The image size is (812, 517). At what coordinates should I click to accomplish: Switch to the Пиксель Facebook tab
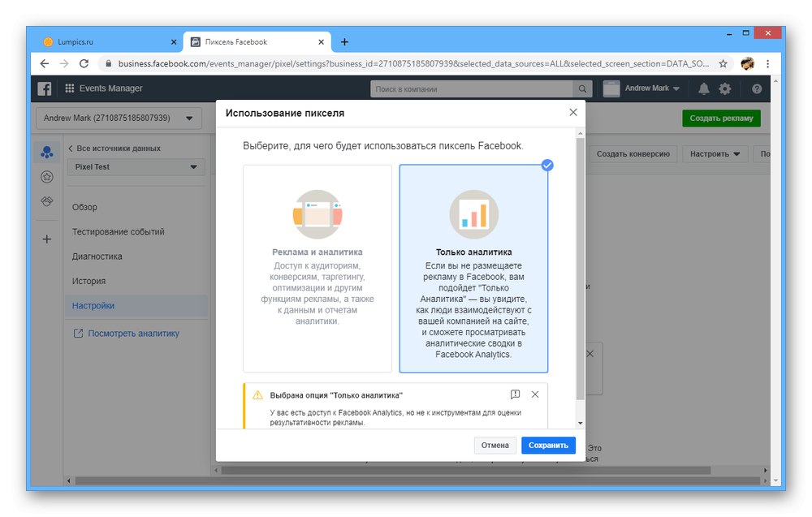(257, 42)
